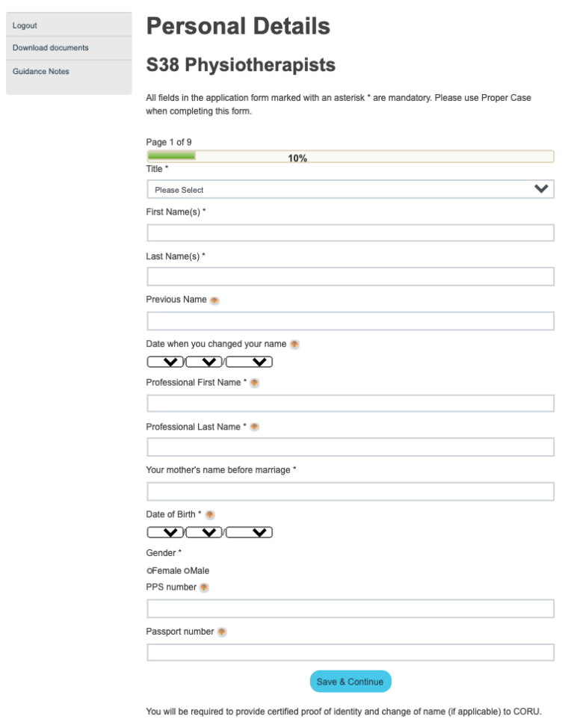
Task: Click the PPS number help icon
Action: 202,587
